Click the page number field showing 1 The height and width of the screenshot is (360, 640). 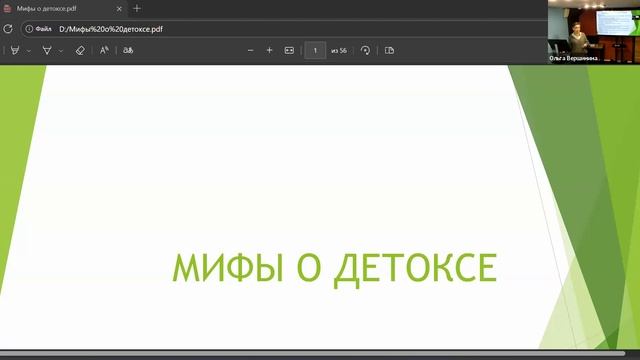pos(315,51)
